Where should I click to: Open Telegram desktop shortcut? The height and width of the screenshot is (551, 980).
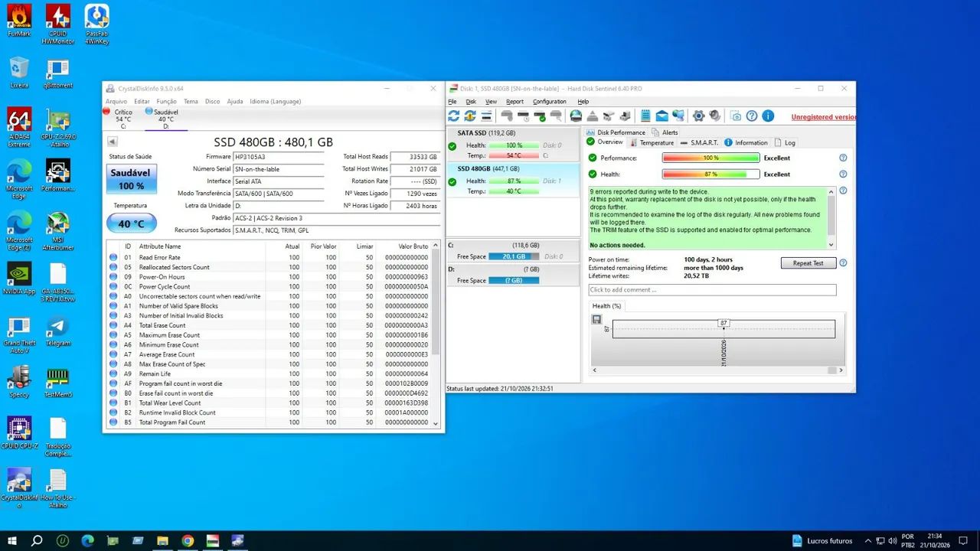[x=58, y=331]
